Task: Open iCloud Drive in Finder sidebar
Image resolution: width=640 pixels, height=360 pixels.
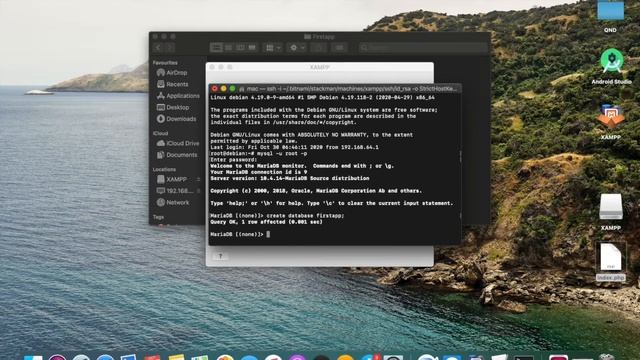Action: click(x=178, y=143)
